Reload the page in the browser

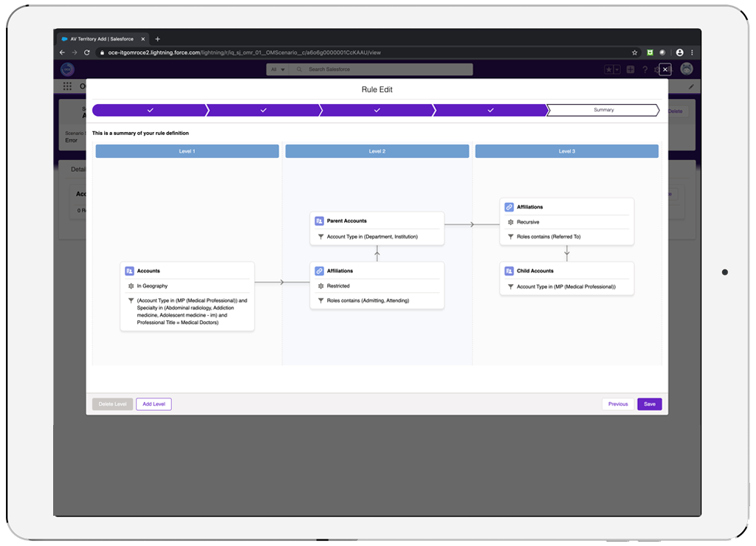point(87,52)
